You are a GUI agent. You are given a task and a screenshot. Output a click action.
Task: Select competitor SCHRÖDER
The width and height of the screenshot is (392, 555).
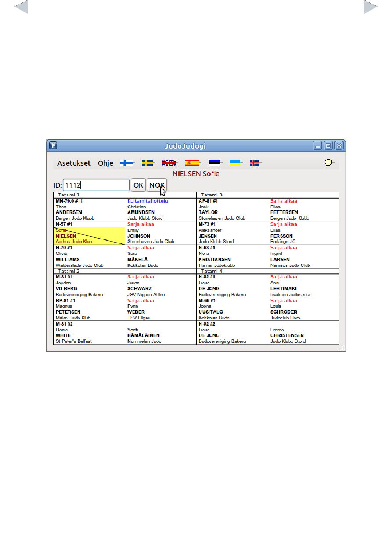(x=284, y=312)
